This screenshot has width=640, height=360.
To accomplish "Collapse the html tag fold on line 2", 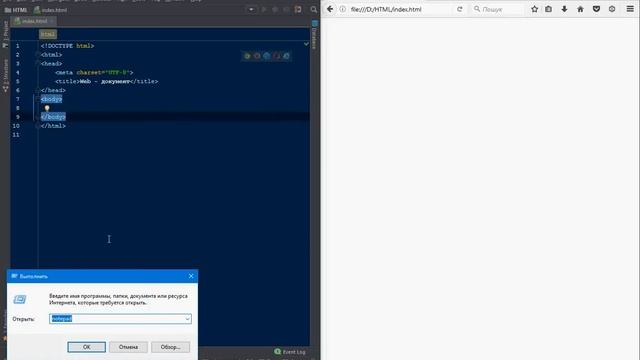I will click(38, 55).
